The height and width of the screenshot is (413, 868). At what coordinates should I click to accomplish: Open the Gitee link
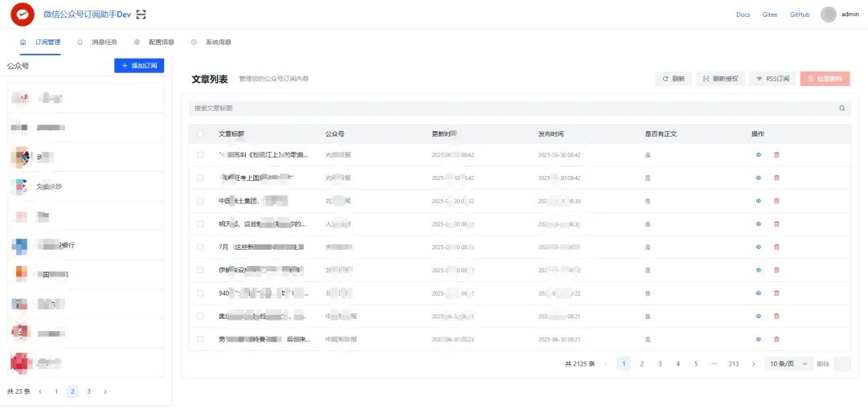pyautogui.click(x=770, y=15)
